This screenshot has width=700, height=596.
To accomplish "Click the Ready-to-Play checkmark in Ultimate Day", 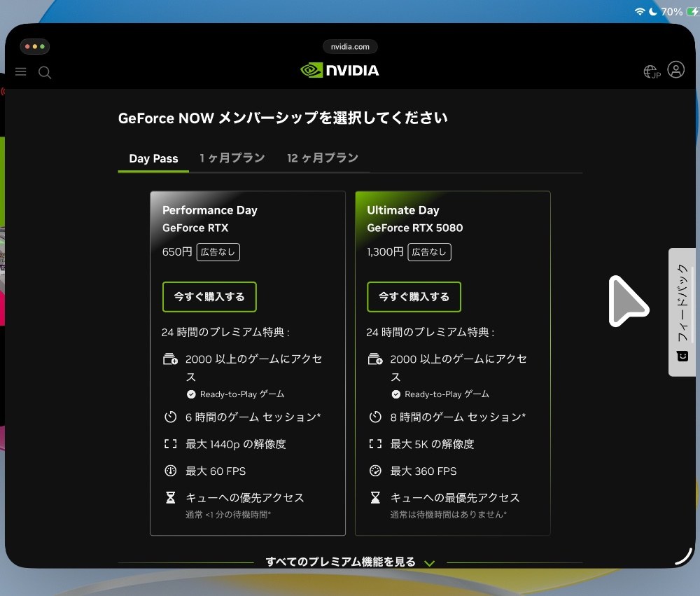I will [x=396, y=394].
